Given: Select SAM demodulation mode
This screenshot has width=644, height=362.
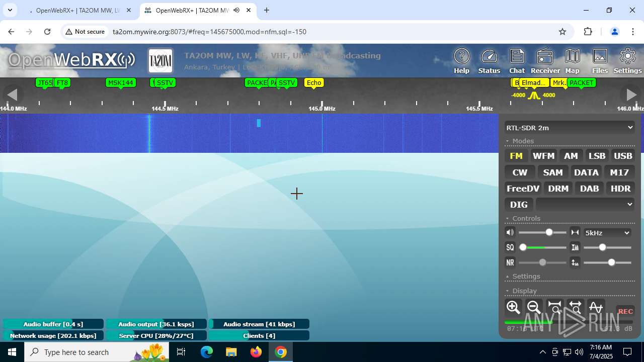Looking at the screenshot, I should (553, 172).
